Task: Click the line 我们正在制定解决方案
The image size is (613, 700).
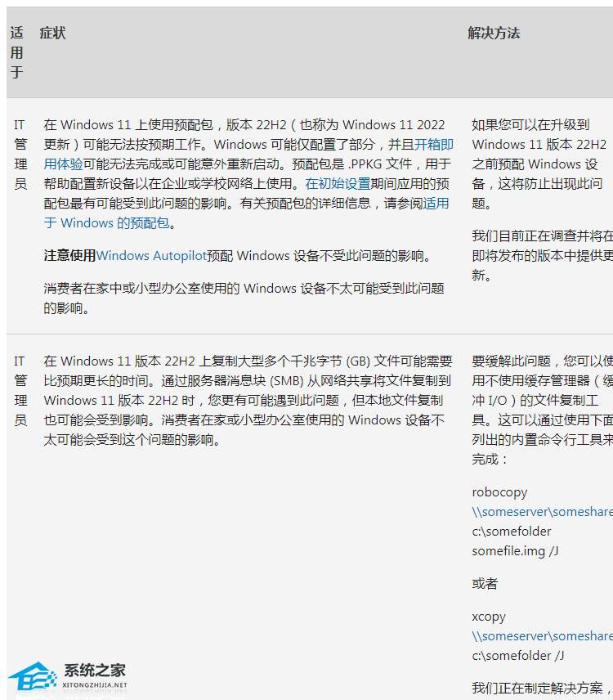Action: [x=542, y=688]
